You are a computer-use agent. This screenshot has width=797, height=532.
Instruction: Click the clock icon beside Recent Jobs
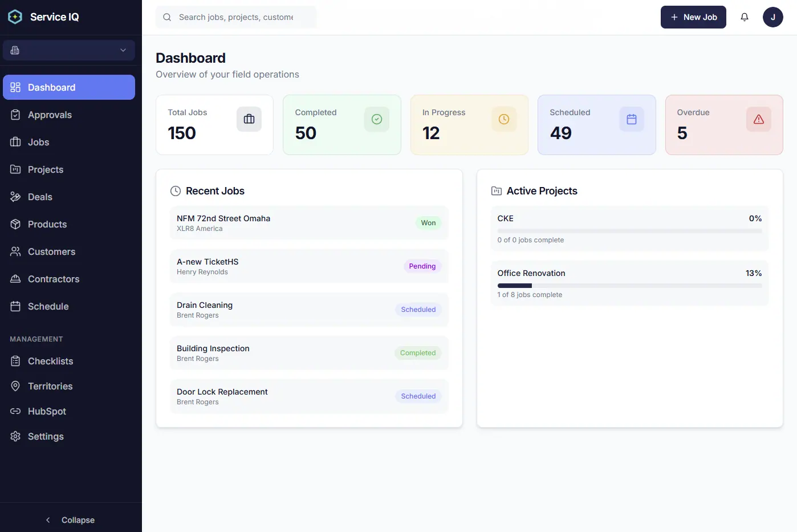point(176,191)
